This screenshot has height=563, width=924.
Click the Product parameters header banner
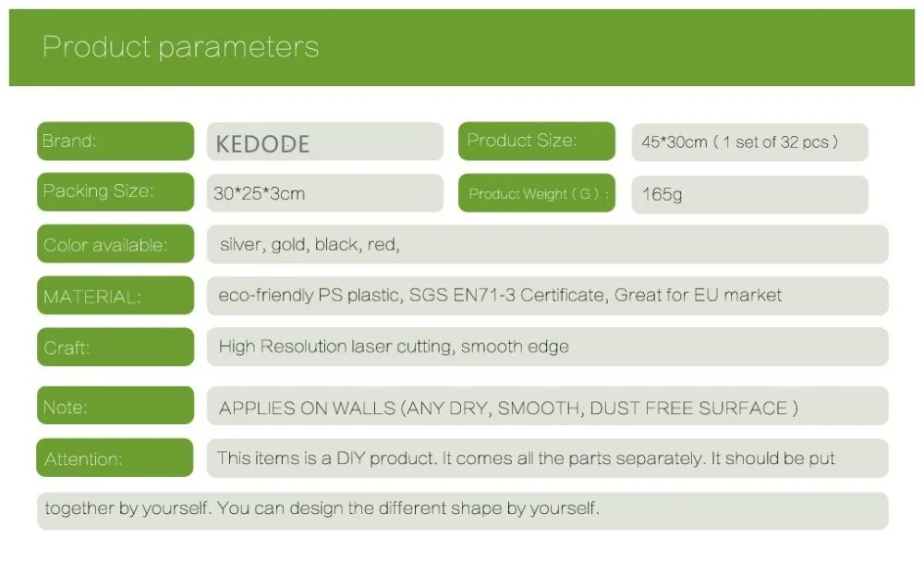[461, 47]
